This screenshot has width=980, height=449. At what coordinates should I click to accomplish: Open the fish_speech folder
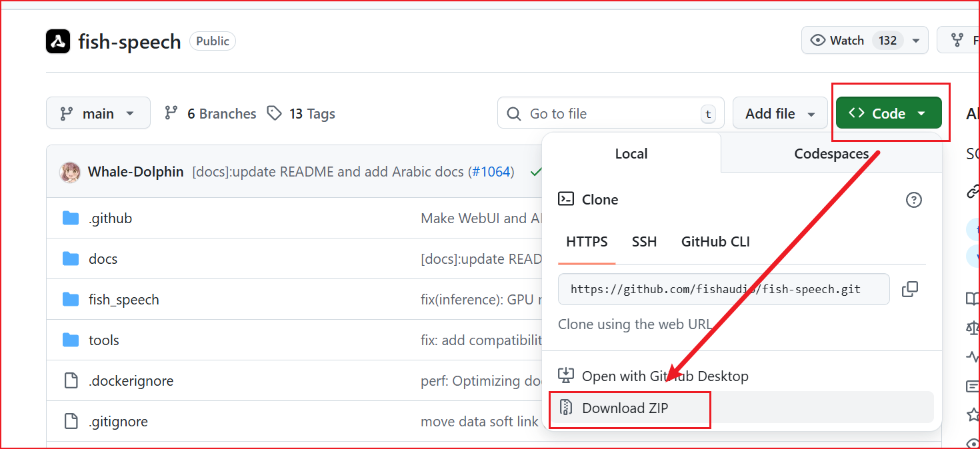click(124, 299)
